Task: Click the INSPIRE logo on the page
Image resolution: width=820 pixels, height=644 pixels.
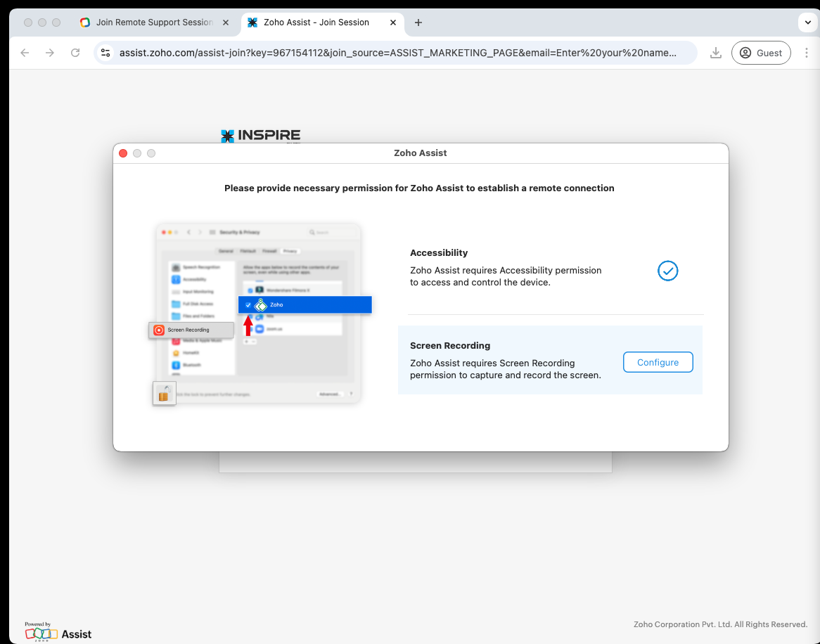Action: point(260,136)
